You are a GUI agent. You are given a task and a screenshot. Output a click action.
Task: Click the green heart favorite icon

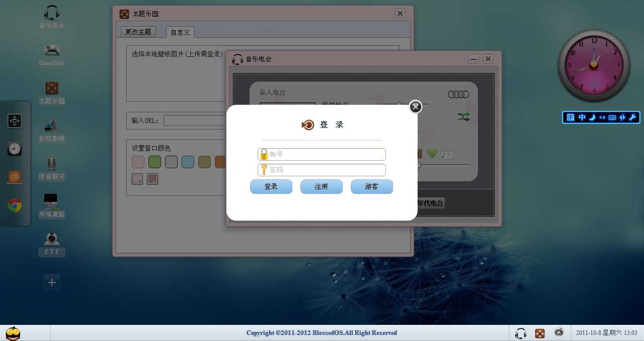(x=432, y=153)
